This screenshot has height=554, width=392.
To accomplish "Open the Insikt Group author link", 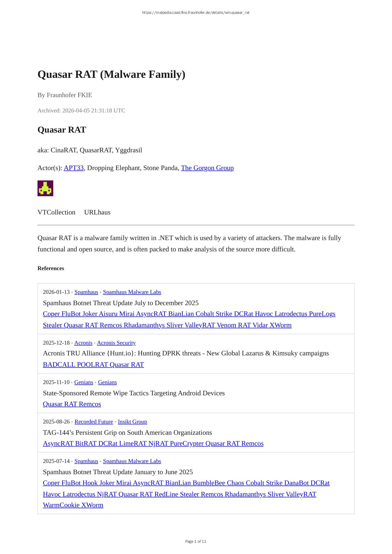I will pyautogui.click(x=133, y=422).
